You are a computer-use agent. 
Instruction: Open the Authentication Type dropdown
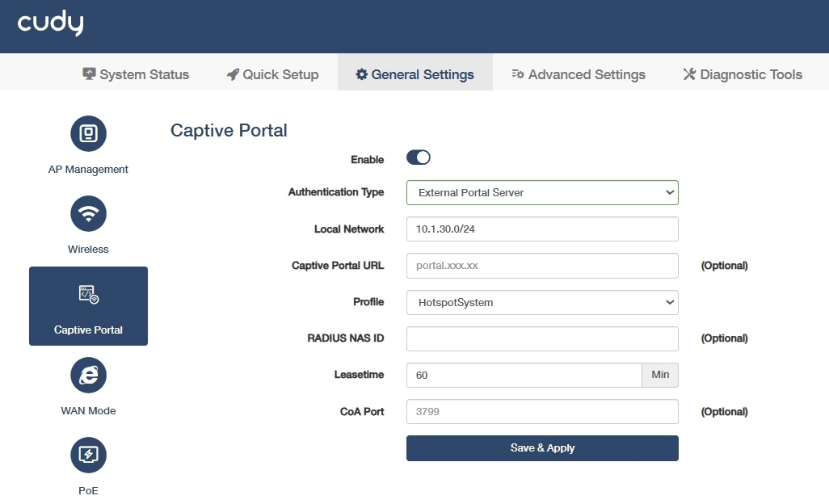[x=541, y=192]
